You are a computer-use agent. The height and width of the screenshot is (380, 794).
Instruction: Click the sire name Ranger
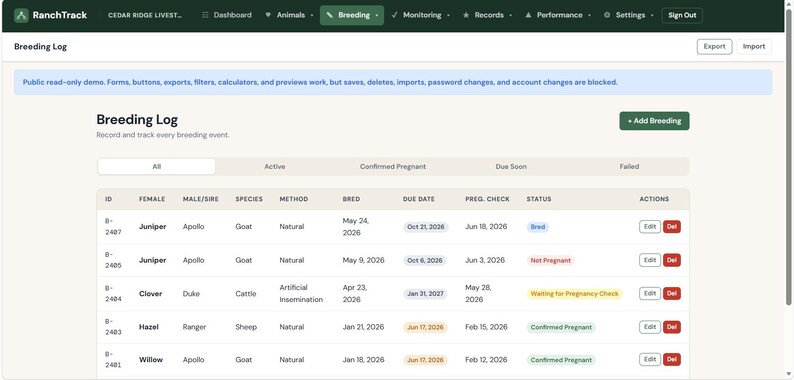[194, 327]
